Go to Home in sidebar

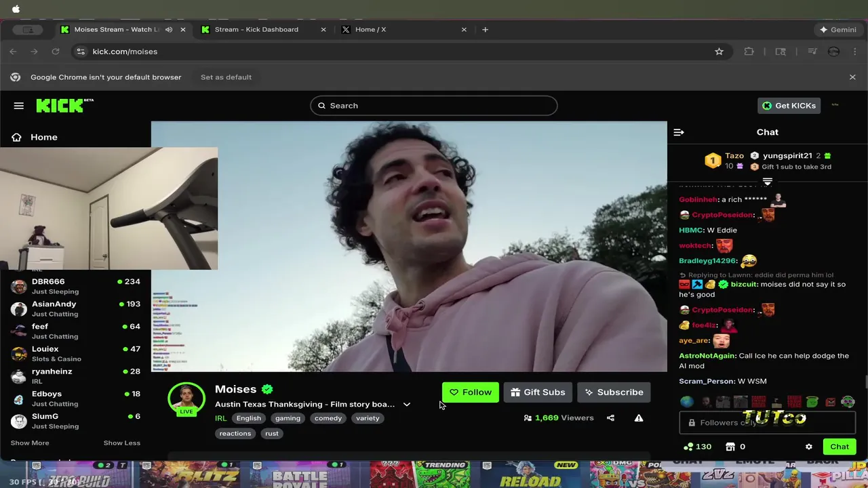click(x=44, y=137)
